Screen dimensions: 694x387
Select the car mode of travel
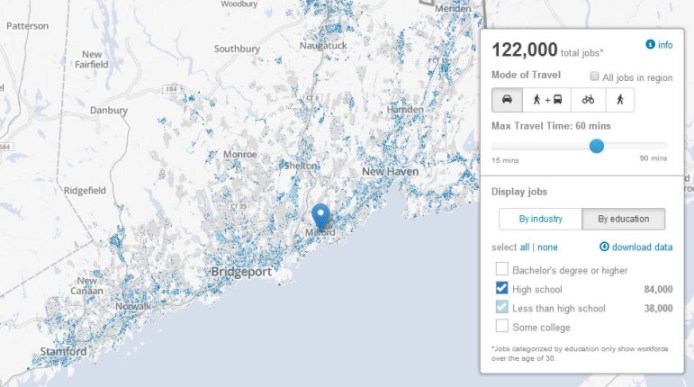pos(507,100)
